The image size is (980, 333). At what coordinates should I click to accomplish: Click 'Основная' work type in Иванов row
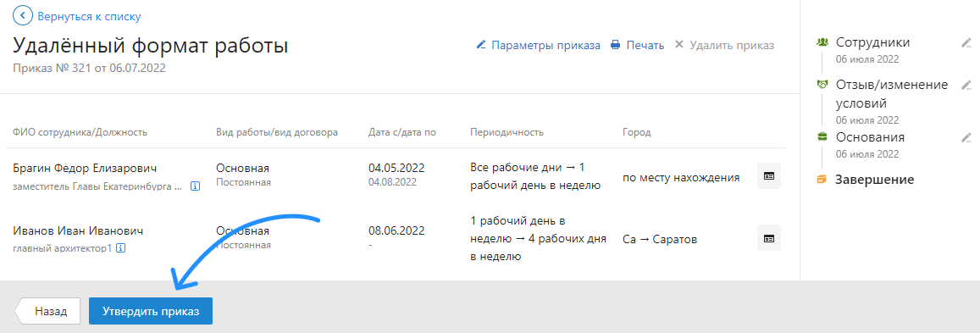(x=243, y=230)
